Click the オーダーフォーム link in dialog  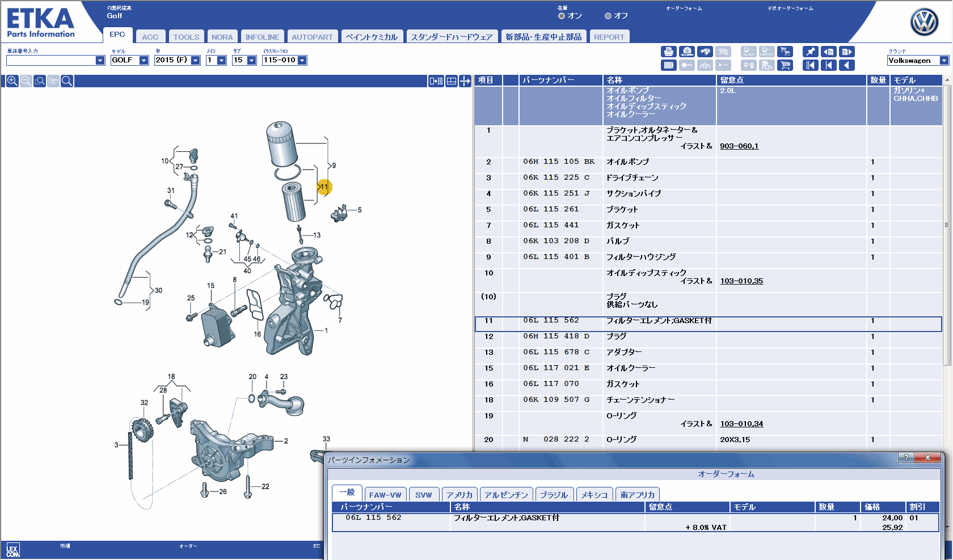click(726, 474)
